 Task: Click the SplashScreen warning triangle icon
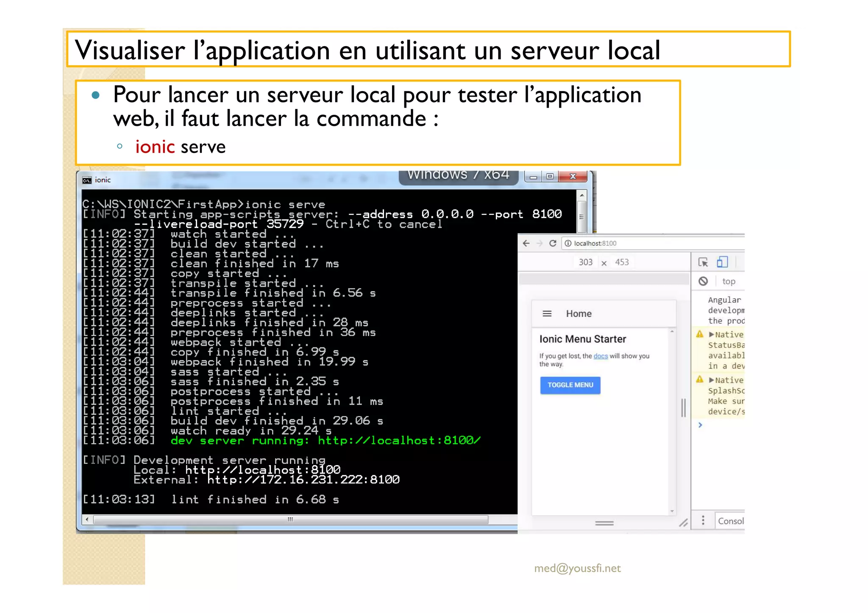[700, 379]
